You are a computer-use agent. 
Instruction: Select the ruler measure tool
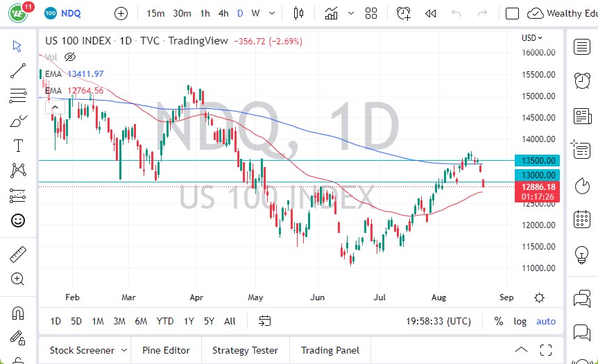(18, 254)
